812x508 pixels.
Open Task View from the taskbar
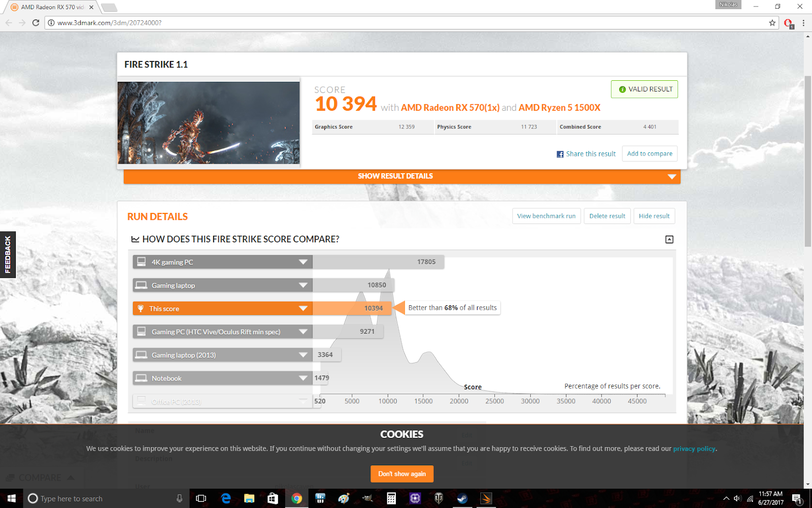coord(201,498)
